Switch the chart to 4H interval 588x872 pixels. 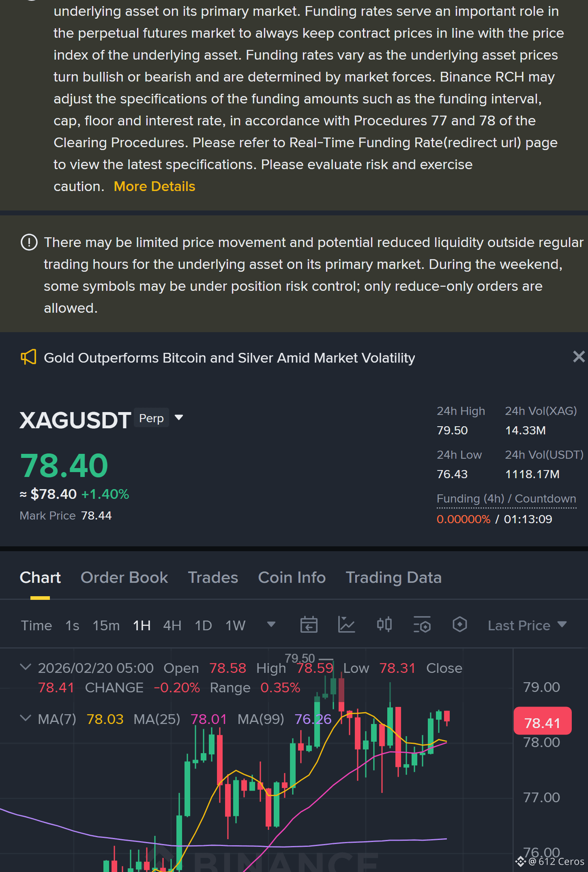click(x=172, y=625)
